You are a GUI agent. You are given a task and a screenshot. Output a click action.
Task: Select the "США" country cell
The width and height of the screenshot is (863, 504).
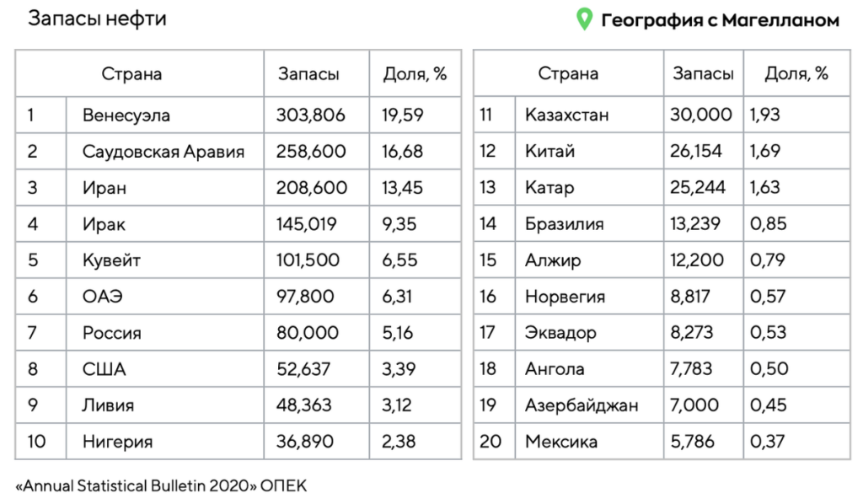(105, 369)
